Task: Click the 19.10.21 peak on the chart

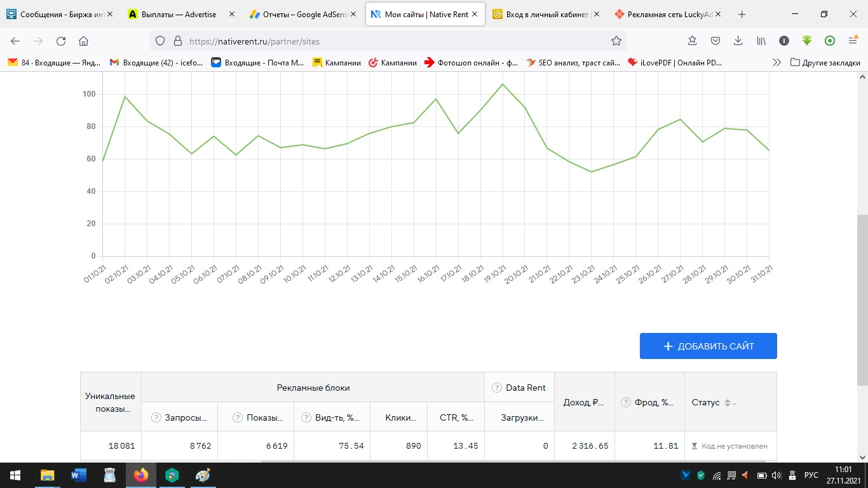Action: [502, 84]
